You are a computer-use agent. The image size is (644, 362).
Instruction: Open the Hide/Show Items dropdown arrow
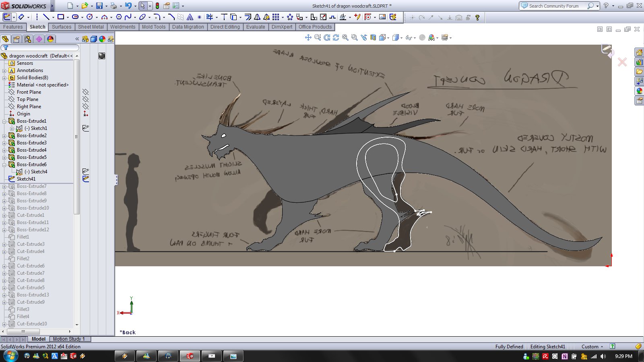[x=415, y=38]
